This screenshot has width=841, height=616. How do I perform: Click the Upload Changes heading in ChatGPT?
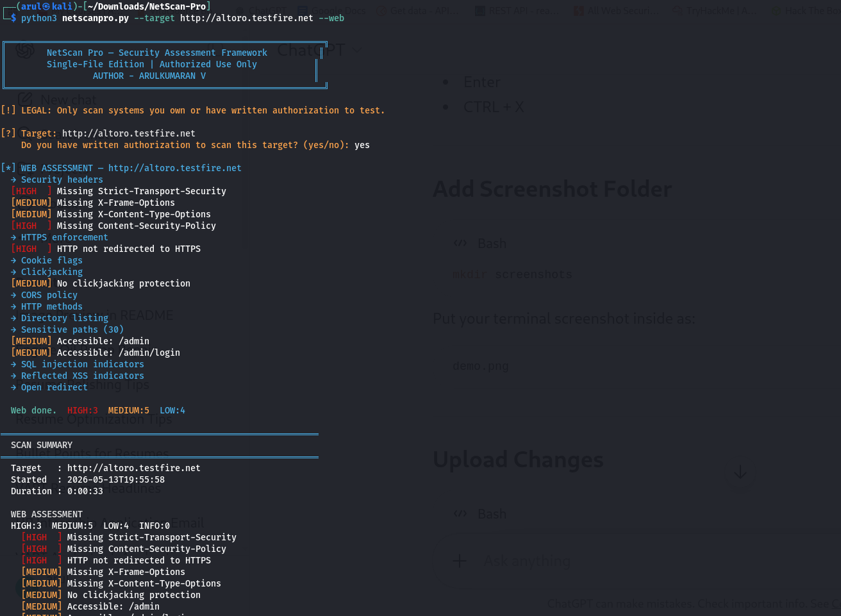click(518, 460)
